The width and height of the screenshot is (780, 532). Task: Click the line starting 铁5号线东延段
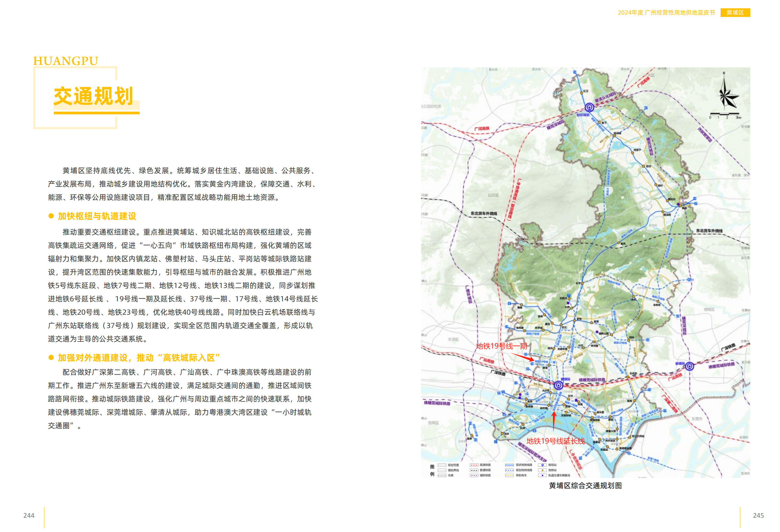[x=182, y=286]
